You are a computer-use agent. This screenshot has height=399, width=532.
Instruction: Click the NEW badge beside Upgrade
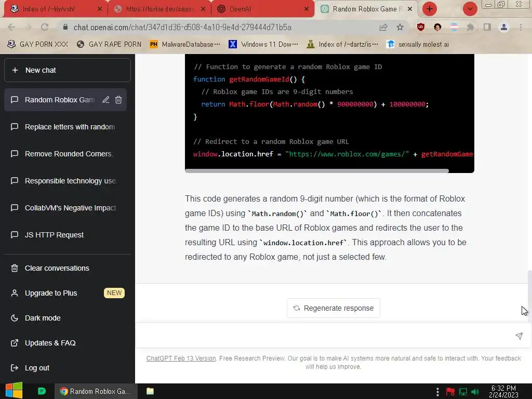[x=114, y=293]
